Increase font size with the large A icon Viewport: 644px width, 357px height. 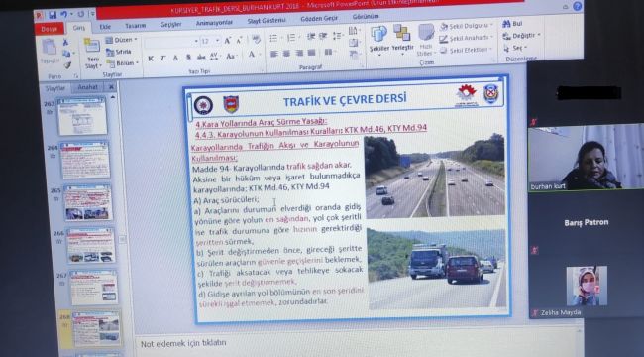coord(227,41)
